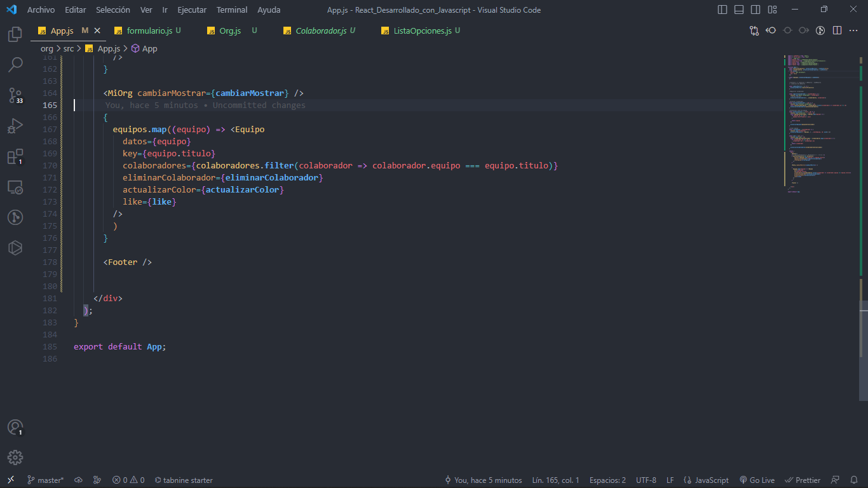The height and width of the screenshot is (488, 868).
Task: Click the git graph icon in status bar
Action: tap(97, 480)
